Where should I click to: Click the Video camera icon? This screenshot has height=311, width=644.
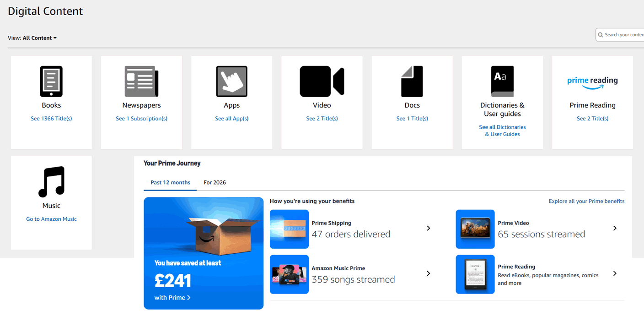(x=322, y=82)
